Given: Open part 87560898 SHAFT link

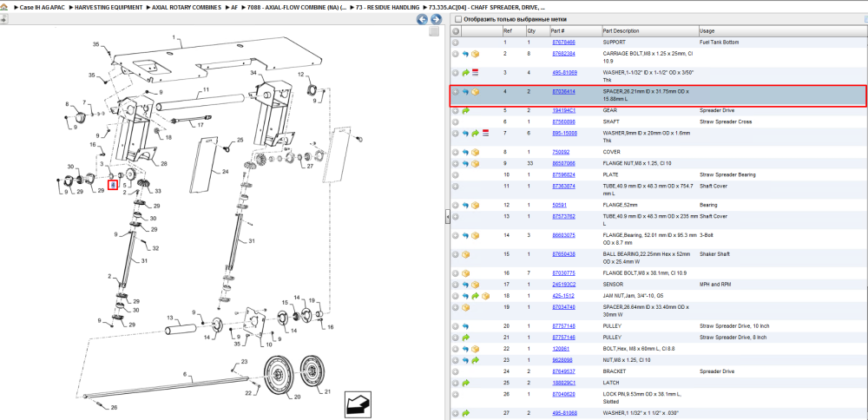Looking at the screenshot, I should pos(563,121).
